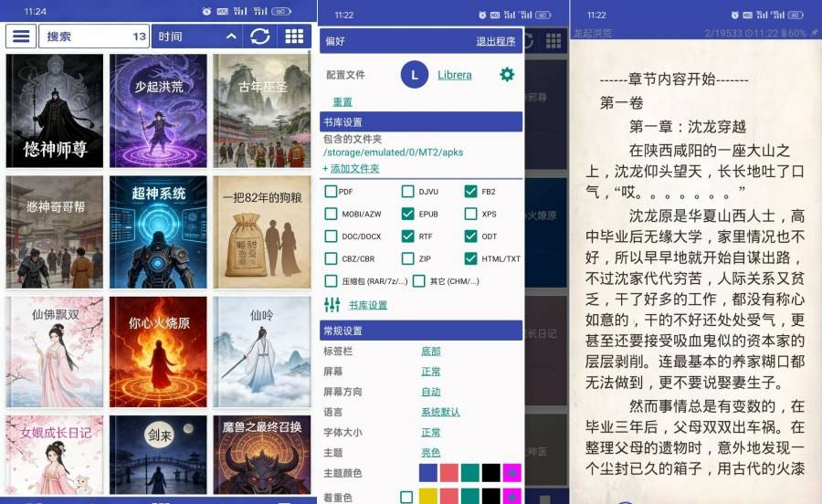
Task: Change 标签栏 value 底部
Action: point(431,351)
